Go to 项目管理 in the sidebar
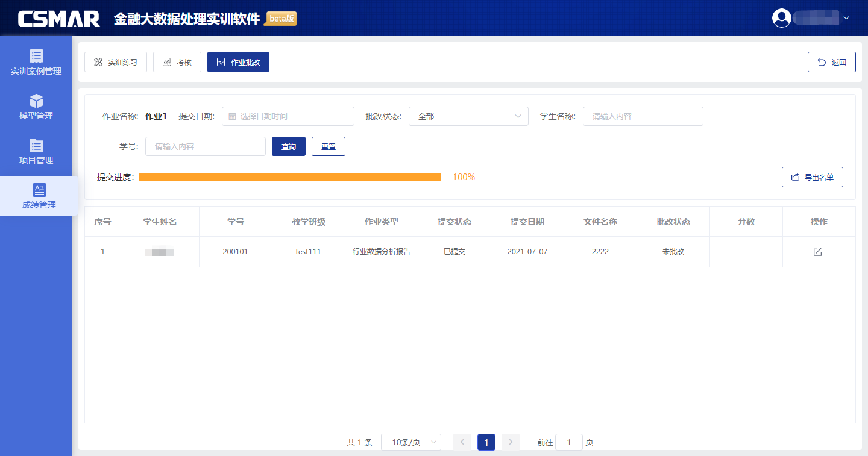The height and width of the screenshot is (456, 868). [x=36, y=152]
